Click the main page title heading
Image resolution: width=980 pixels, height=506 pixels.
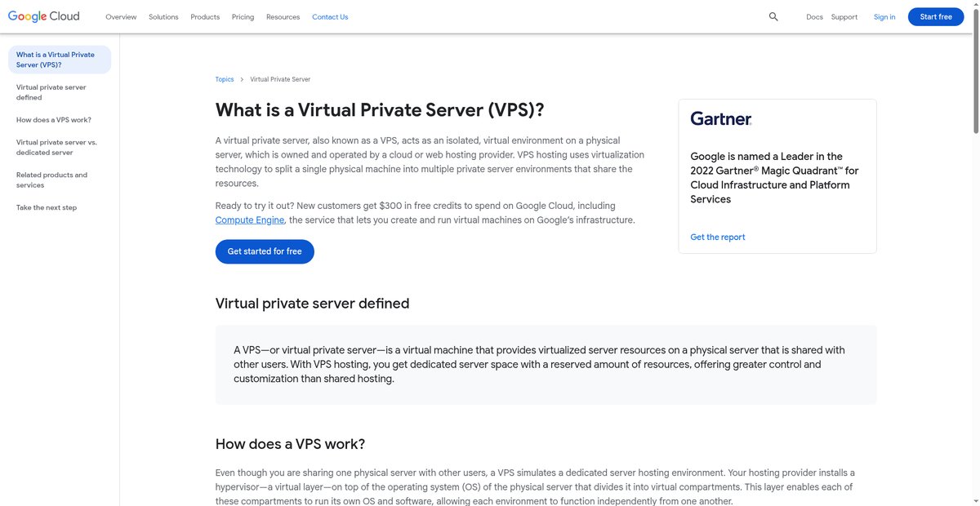point(380,109)
